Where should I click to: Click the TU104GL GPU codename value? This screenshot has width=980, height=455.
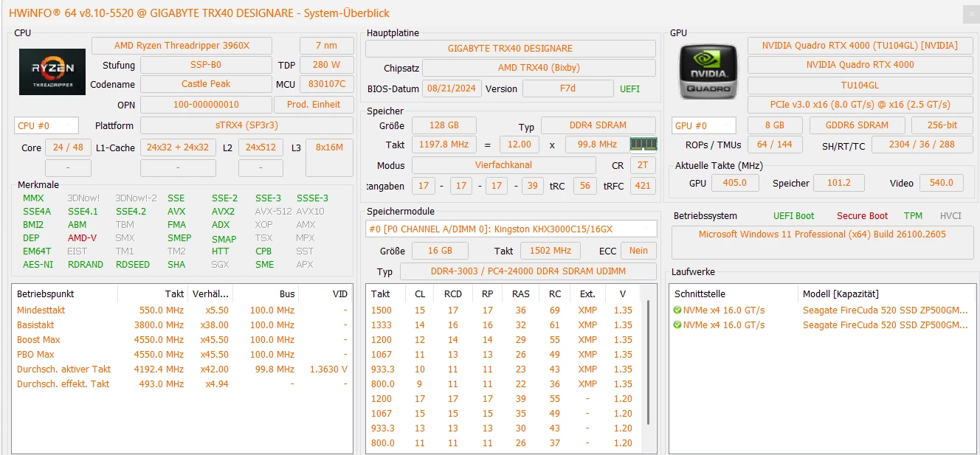coord(860,86)
